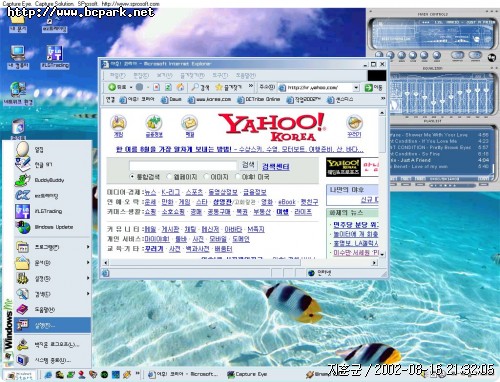
Task: Click the 게임 game icon on the Yahoo page
Action: click(x=118, y=123)
